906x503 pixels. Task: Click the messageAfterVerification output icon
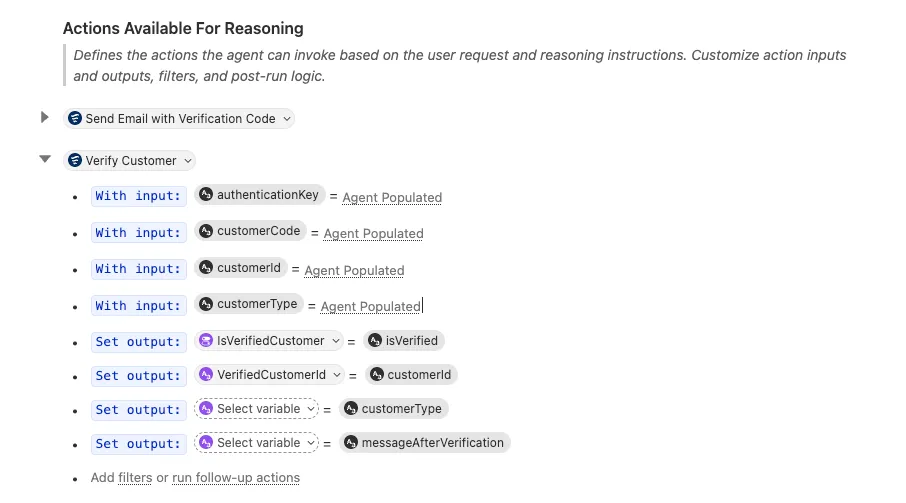coord(350,443)
